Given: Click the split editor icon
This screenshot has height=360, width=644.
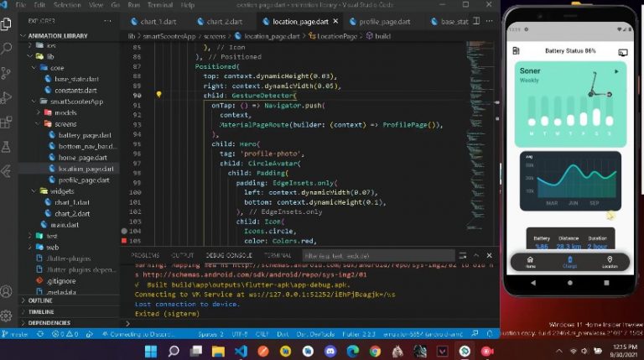Looking at the screenshot, I should pos(476,21).
